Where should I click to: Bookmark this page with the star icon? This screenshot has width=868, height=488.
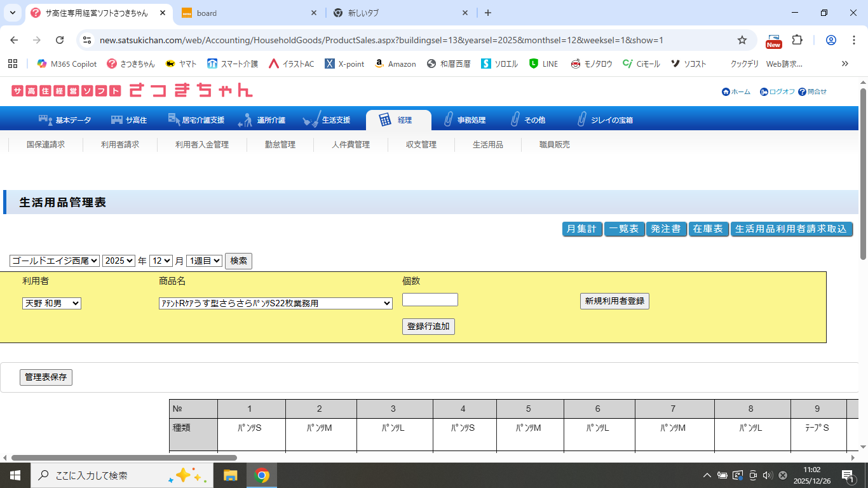[742, 40]
